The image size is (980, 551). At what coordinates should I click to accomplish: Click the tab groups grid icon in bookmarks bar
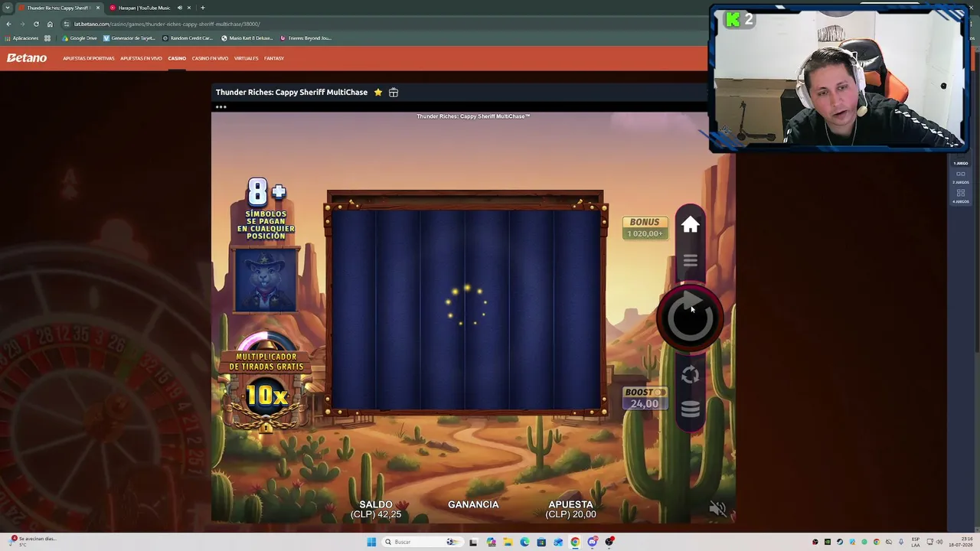click(x=47, y=38)
